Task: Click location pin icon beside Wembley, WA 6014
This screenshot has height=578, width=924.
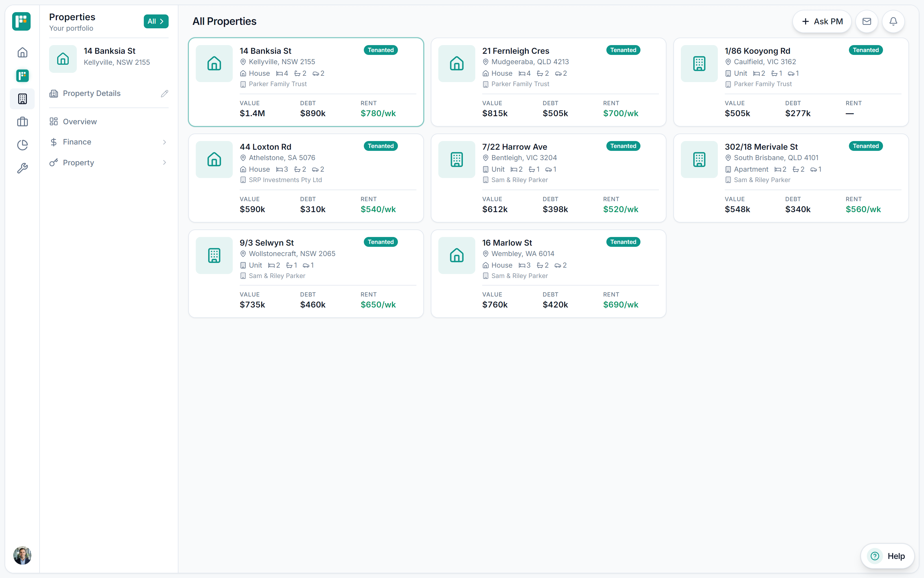Action: (486, 254)
